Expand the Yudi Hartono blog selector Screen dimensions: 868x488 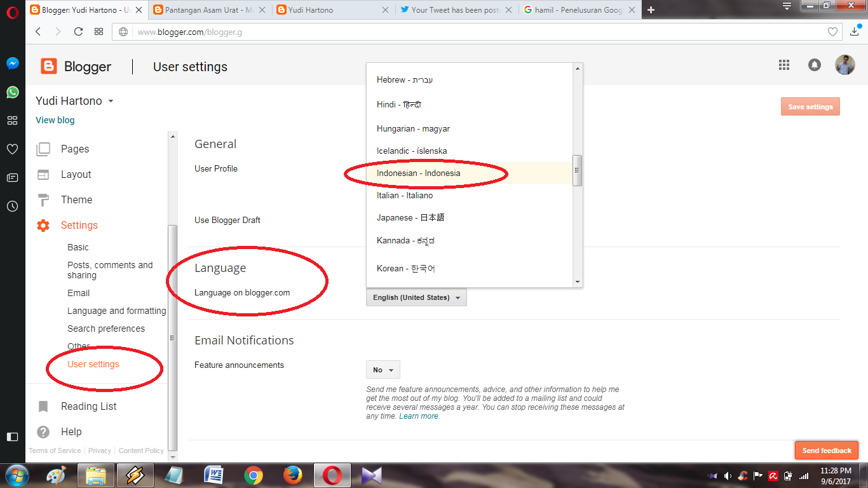[x=75, y=101]
